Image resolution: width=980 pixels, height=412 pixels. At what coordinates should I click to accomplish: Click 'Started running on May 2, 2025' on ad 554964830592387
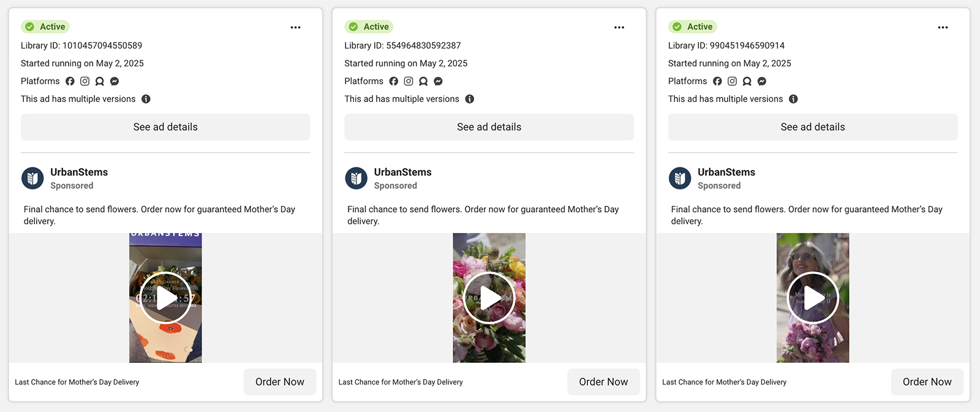coord(406,63)
